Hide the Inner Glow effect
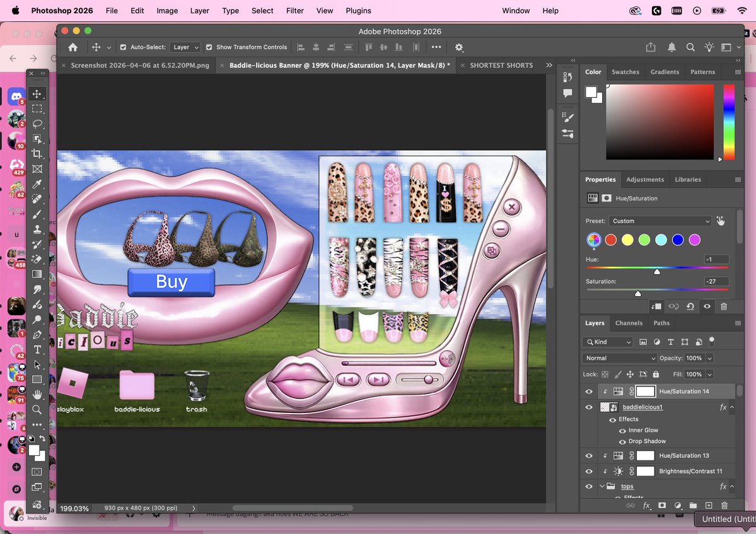This screenshot has width=756, height=534. pyautogui.click(x=622, y=431)
